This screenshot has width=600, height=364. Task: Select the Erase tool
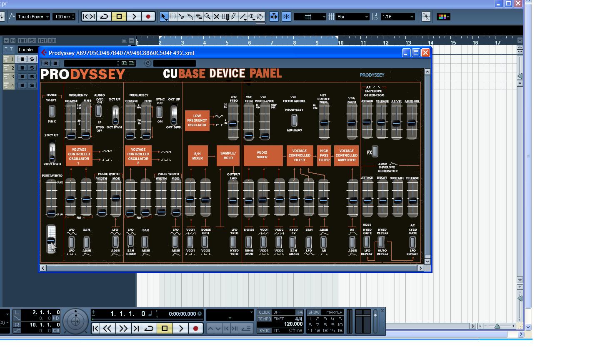[199, 17]
